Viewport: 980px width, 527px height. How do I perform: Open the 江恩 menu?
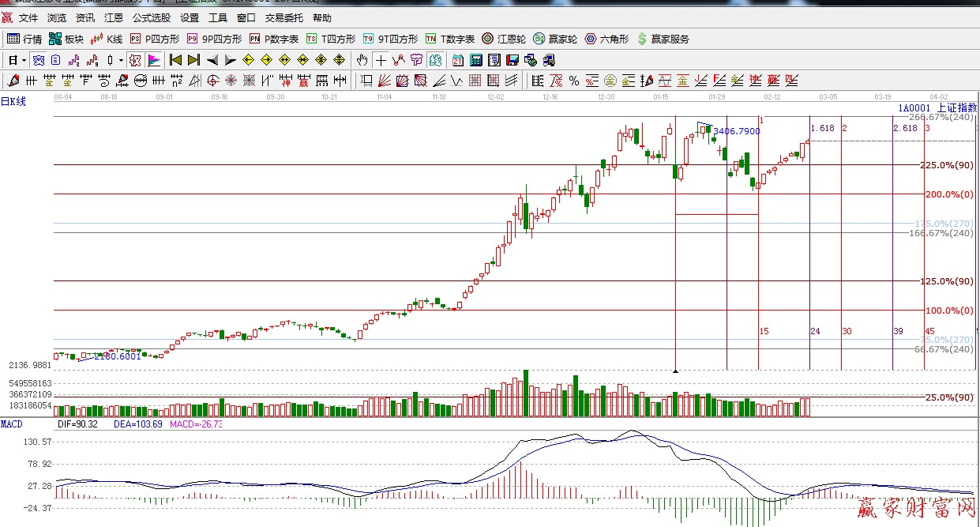[x=114, y=17]
